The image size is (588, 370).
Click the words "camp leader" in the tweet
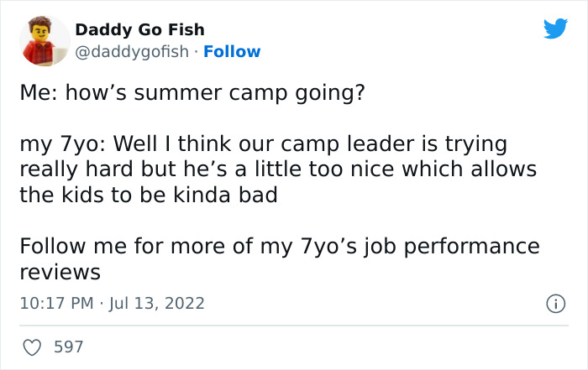coord(345,144)
